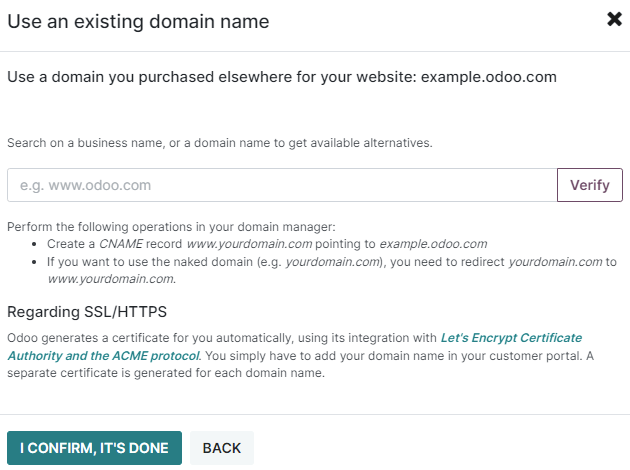
Task: Click the domain name input field
Action: [282, 185]
